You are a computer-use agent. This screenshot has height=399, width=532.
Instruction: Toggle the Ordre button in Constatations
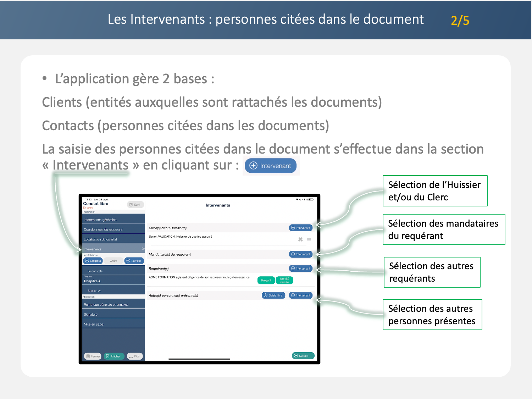pyautogui.click(x=113, y=261)
